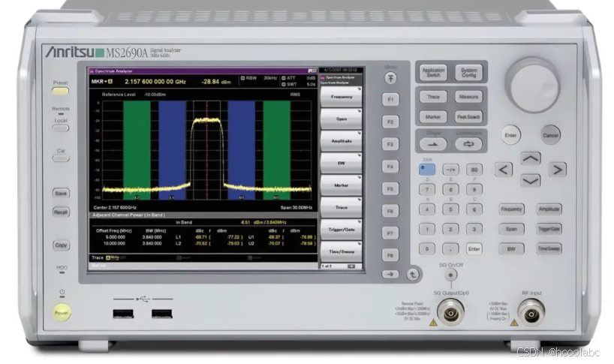Hit the Application Switch key

coord(433,72)
